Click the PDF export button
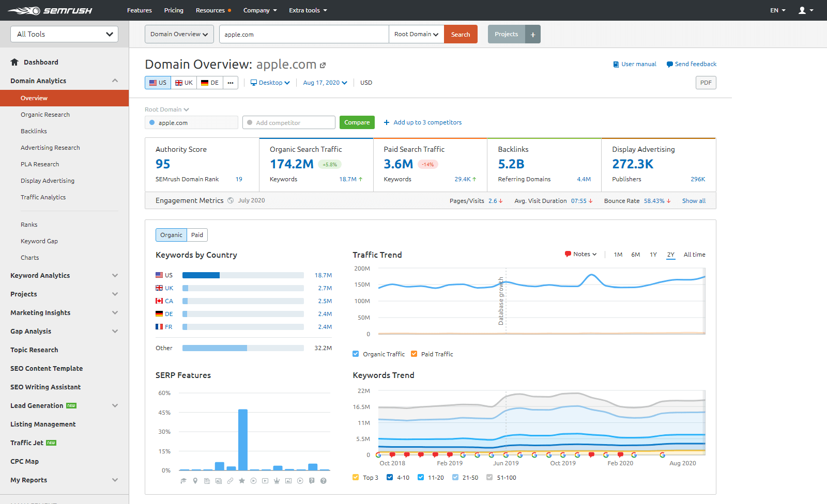 coord(706,83)
